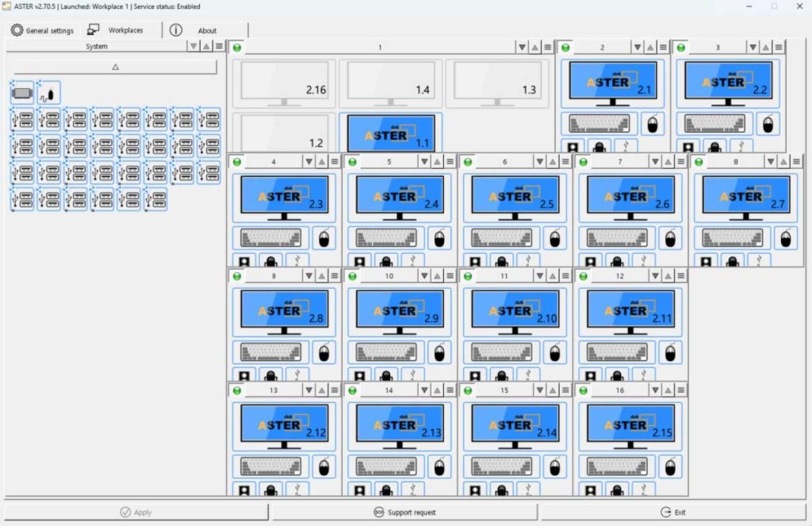Open workplace 14 down-arrow dropdown

pos(424,391)
